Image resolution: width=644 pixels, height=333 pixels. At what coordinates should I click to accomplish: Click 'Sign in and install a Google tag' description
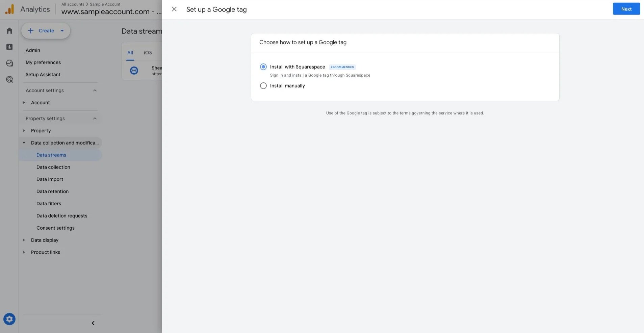point(320,75)
